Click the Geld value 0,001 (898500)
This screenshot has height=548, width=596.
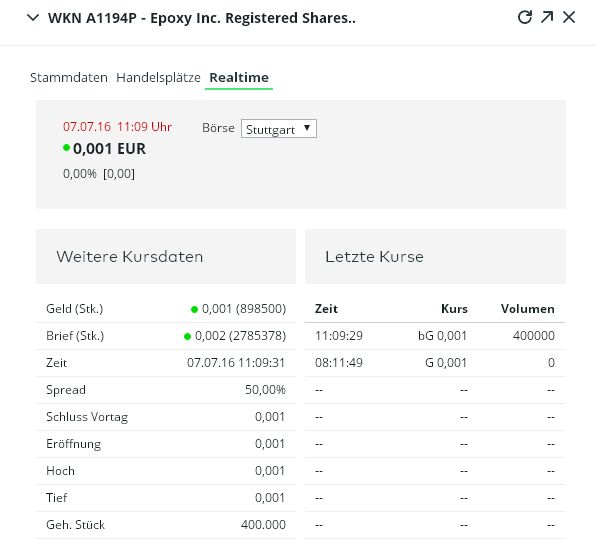tap(244, 309)
